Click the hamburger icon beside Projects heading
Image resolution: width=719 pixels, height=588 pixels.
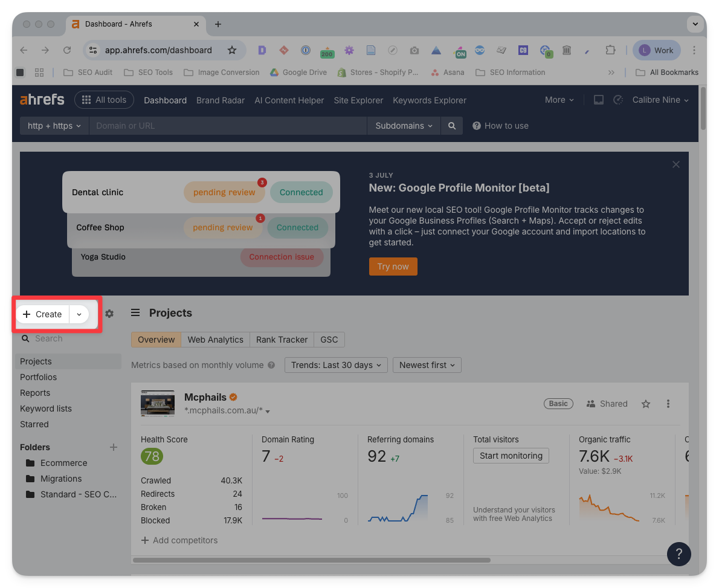click(135, 312)
